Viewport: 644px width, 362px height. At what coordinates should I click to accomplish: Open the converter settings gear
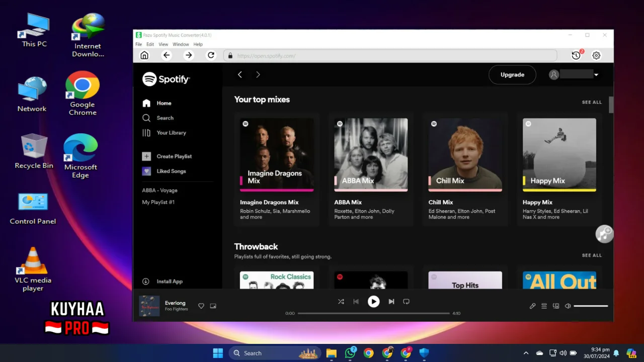(x=596, y=55)
